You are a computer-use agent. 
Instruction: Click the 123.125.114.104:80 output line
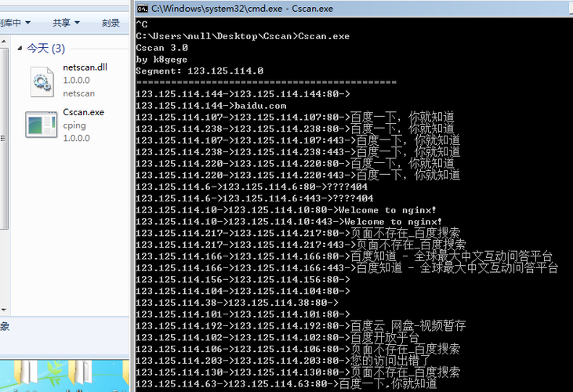(x=243, y=292)
